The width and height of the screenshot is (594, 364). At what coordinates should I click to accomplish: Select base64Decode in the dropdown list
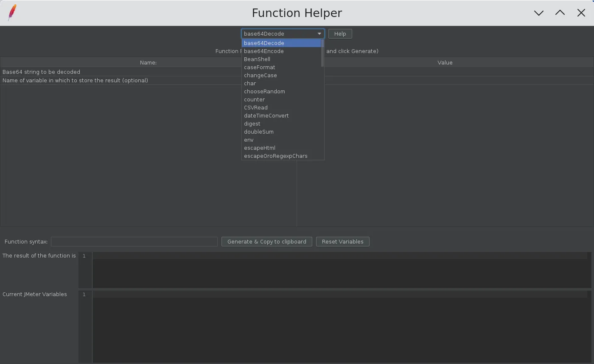[x=281, y=43]
